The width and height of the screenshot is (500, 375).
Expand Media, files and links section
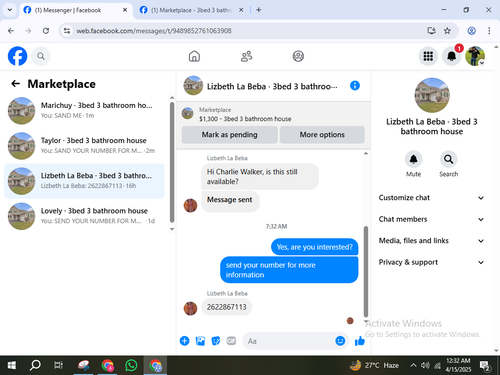[x=431, y=241]
